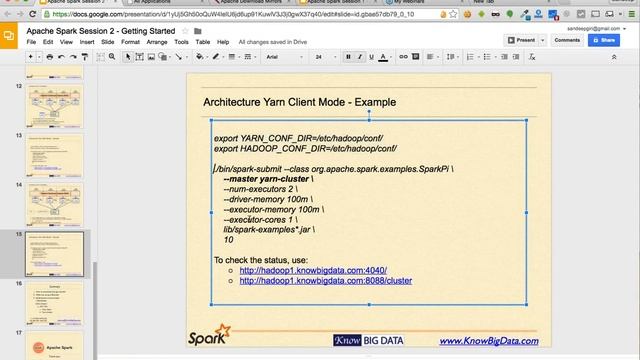The width and height of the screenshot is (640, 360).
Task: Open the Arial font family dropdown
Action: click(x=284, y=57)
